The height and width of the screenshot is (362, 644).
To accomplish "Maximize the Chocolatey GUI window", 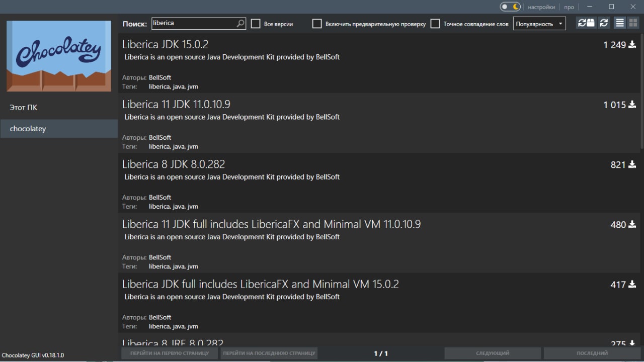I will pos(611,7).
